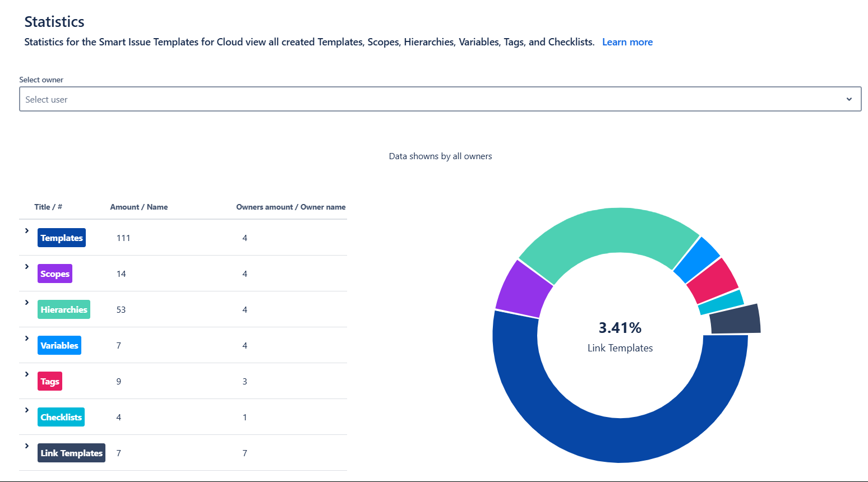This screenshot has height=482, width=868.
Task: Open the Select owner dropdown arrow
Action: [849, 99]
